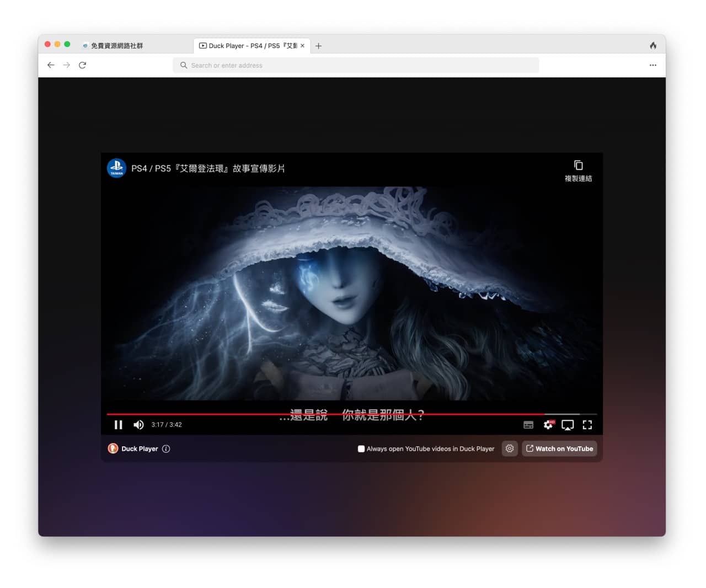Screen dimensions: 706x588
Task: Copy the video link icon
Action: [x=578, y=165]
